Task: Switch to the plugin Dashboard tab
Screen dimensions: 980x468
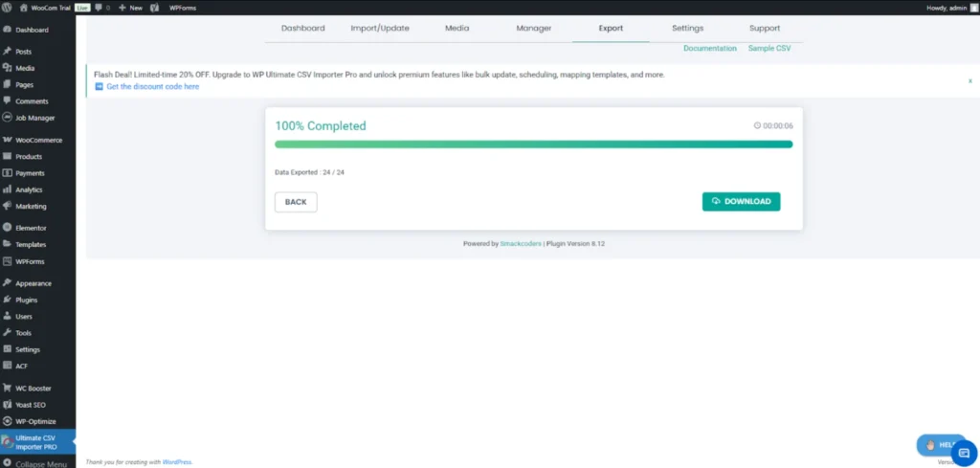Action: point(303,28)
